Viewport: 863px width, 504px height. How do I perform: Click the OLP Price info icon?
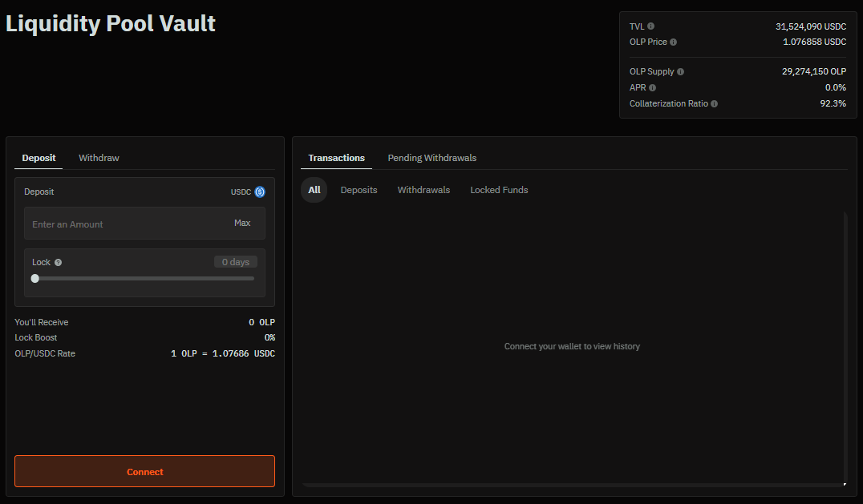tap(673, 42)
